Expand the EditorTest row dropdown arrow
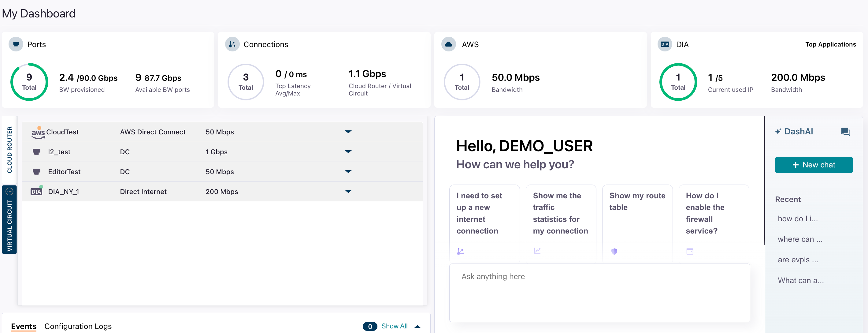The height and width of the screenshot is (333, 868). click(x=348, y=172)
